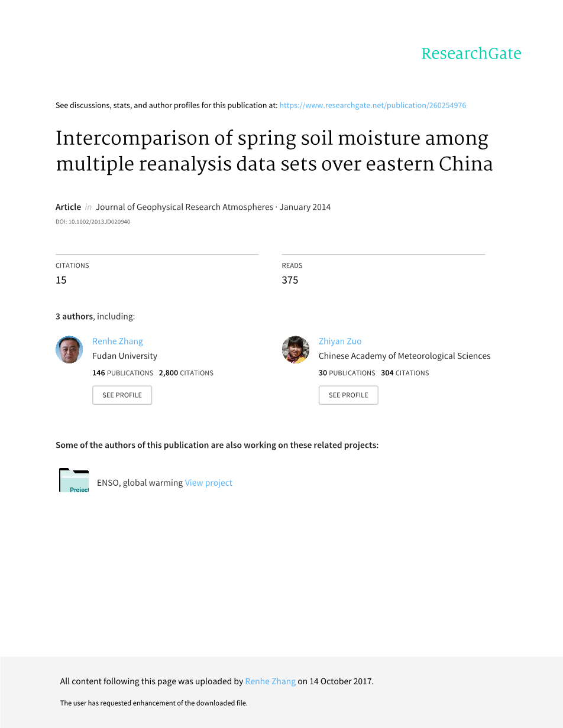The height and width of the screenshot is (728, 563).
Task: Click Renhe Zhang's profile photo
Action: click(69, 350)
